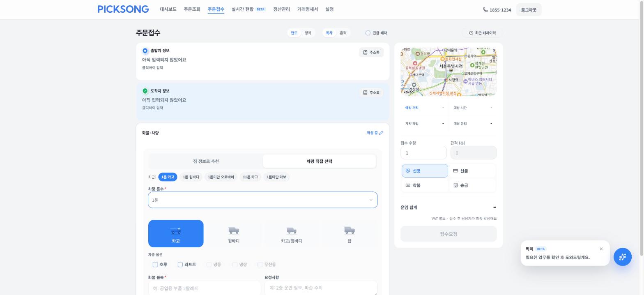644x295 pixels.
Task: Choose 착불 payment method
Action: [x=425, y=185]
